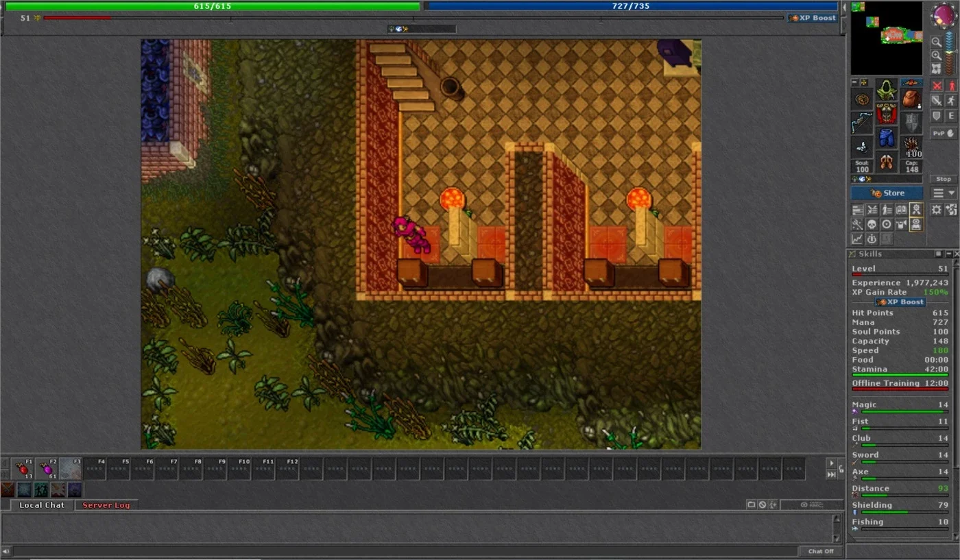960x560 pixels.
Task: Select the green hood helmet slot
Action: click(887, 90)
